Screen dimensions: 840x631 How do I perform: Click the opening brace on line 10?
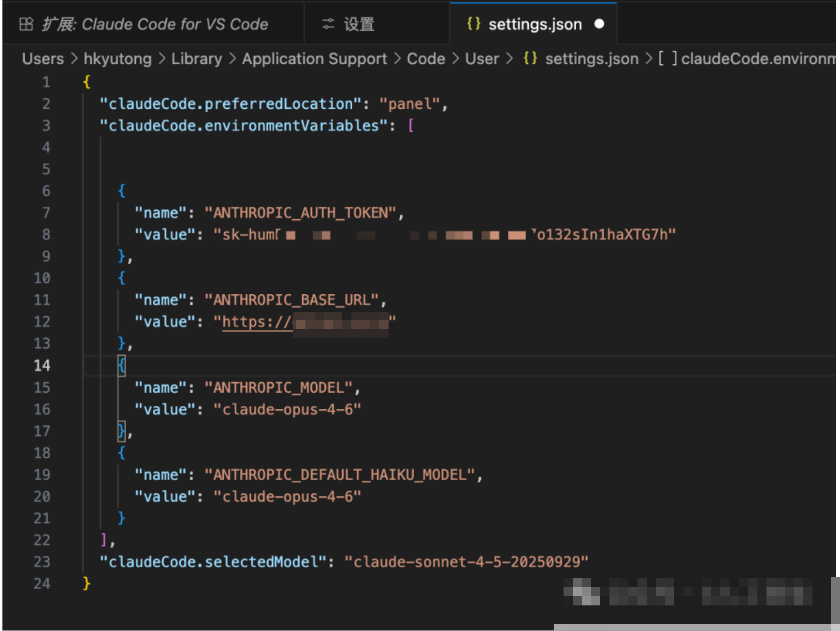click(121, 278)
